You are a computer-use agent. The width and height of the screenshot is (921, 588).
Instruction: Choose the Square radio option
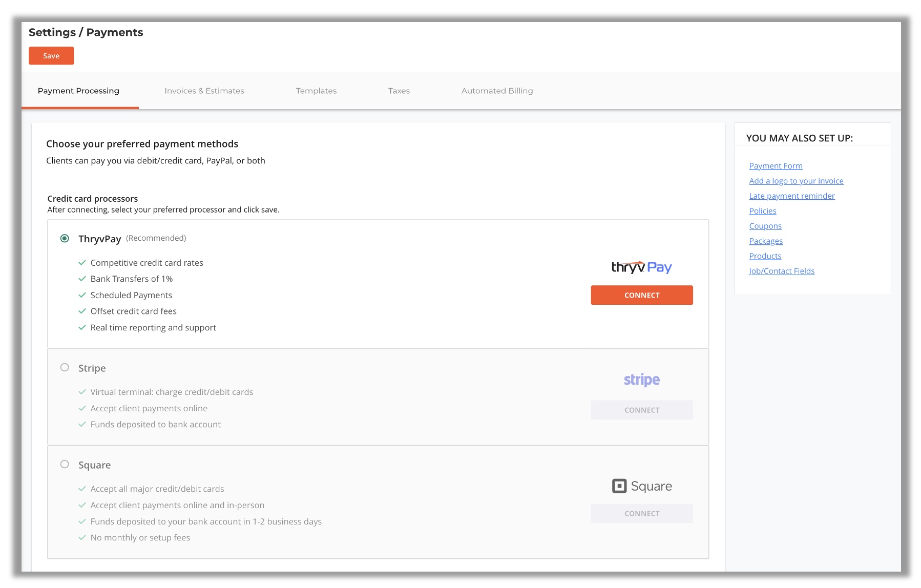tap(65, 464)
